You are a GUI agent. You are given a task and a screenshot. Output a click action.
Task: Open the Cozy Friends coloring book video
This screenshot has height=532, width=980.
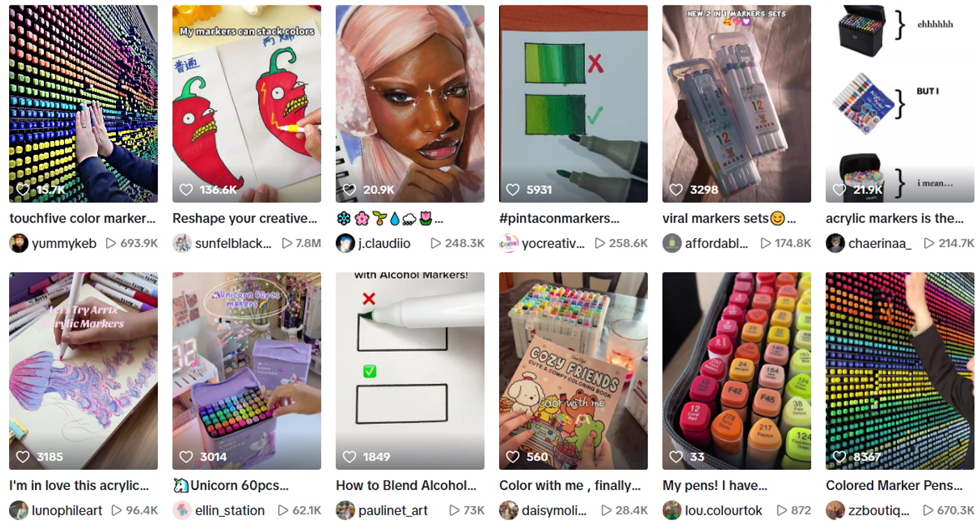(574, 371)
